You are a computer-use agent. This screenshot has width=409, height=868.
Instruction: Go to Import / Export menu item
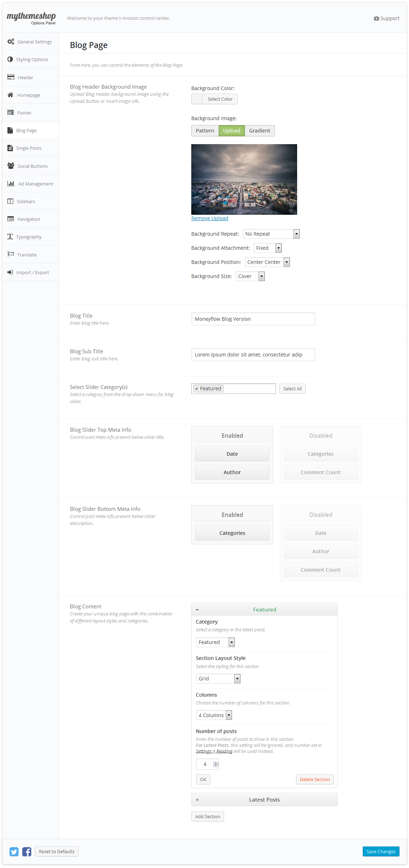point(32,272)
